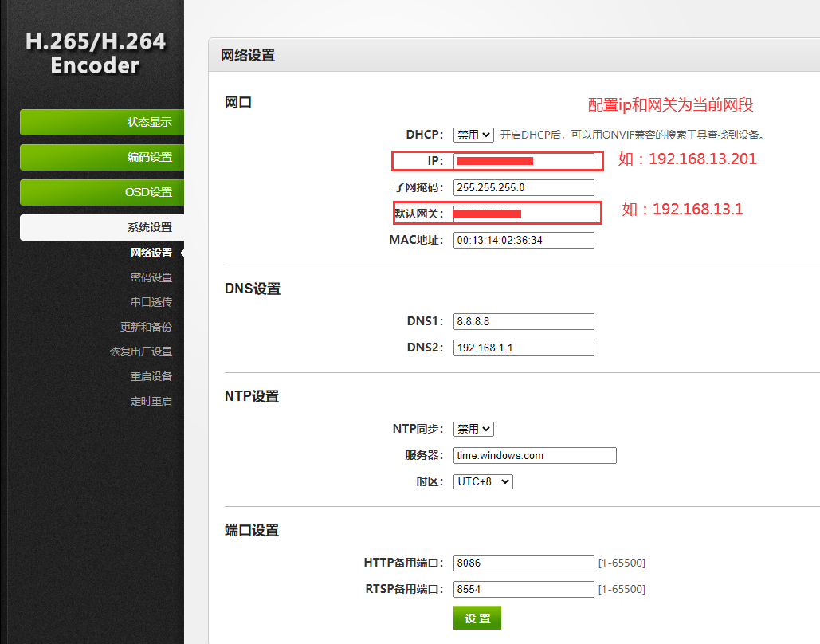Open the 时区 UTC+8 timezone dropdown

tap(483, 481)
